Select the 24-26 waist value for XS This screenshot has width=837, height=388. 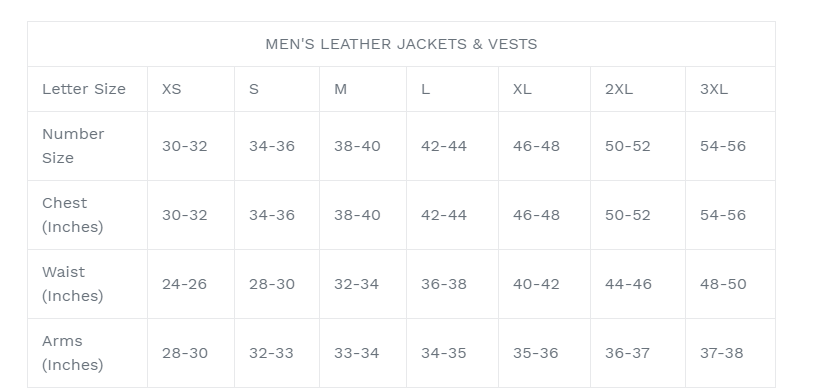click(x=184, y=284)
